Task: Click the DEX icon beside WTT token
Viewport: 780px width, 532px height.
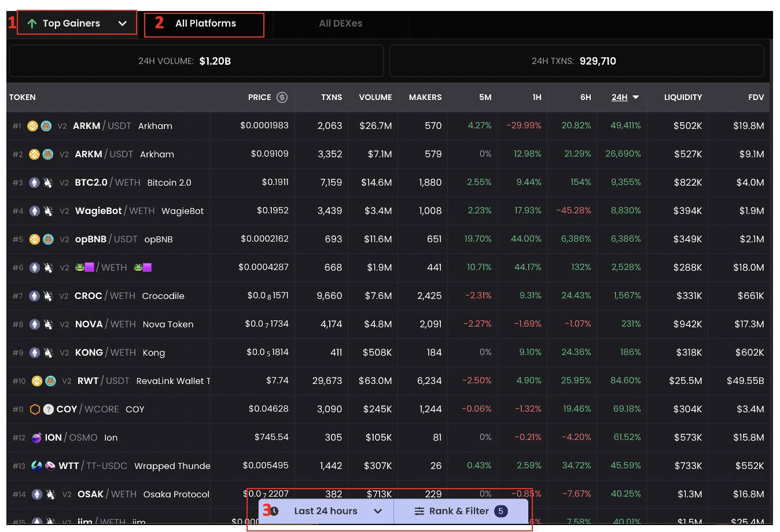Action: point(50,466)
